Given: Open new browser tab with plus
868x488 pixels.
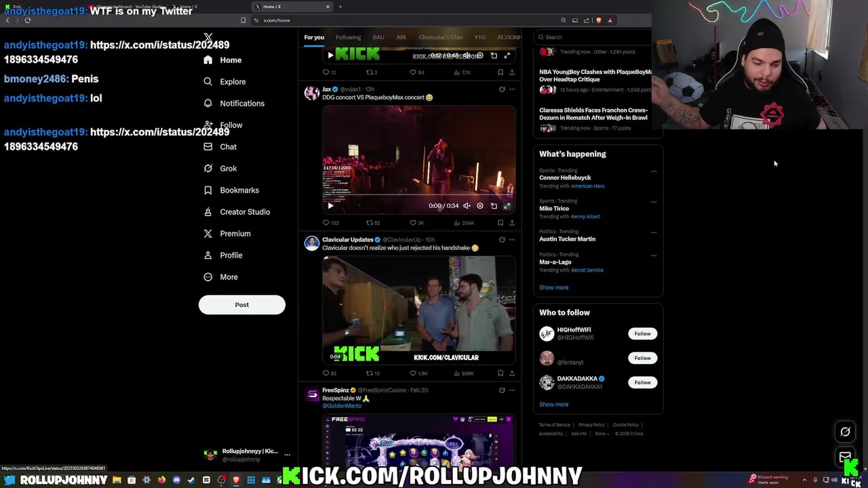Looking at the screenshot, I should point(340,7).
